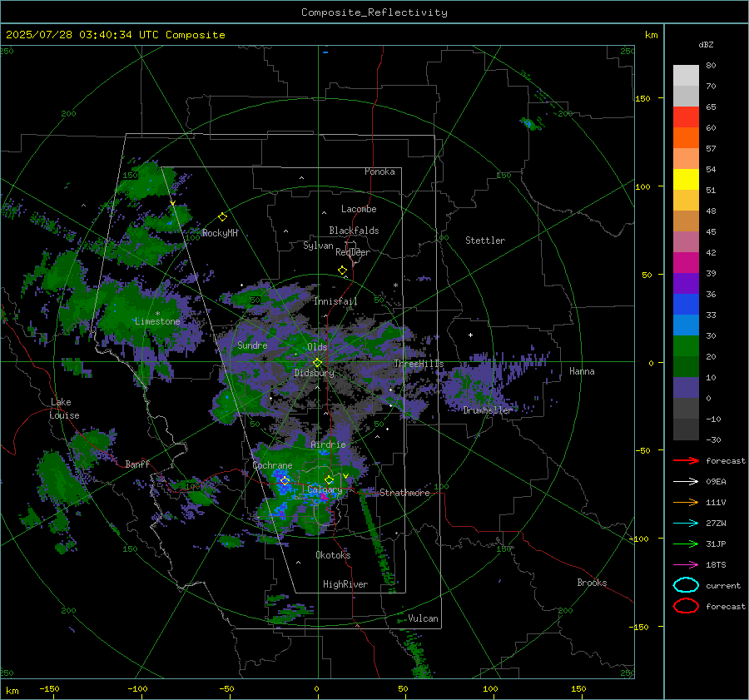The image size is (749, 700).
Task: Click the Airdrie city label
Action: (328, 444)
